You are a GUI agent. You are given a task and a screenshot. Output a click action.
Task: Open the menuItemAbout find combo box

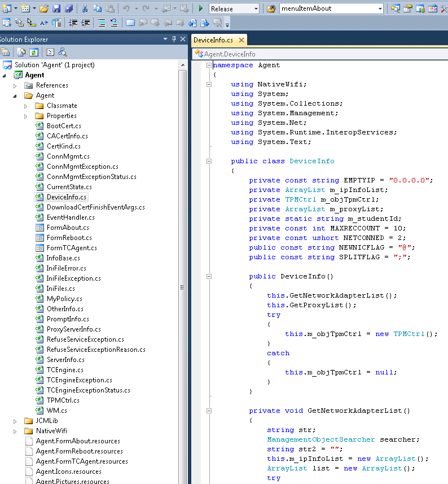(331, 8)
